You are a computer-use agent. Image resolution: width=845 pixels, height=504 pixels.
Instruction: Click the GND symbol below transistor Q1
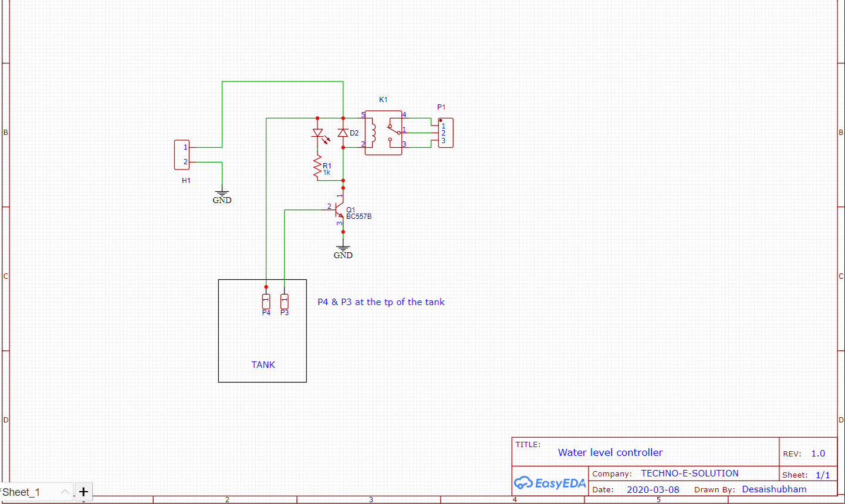pos(342,249)
